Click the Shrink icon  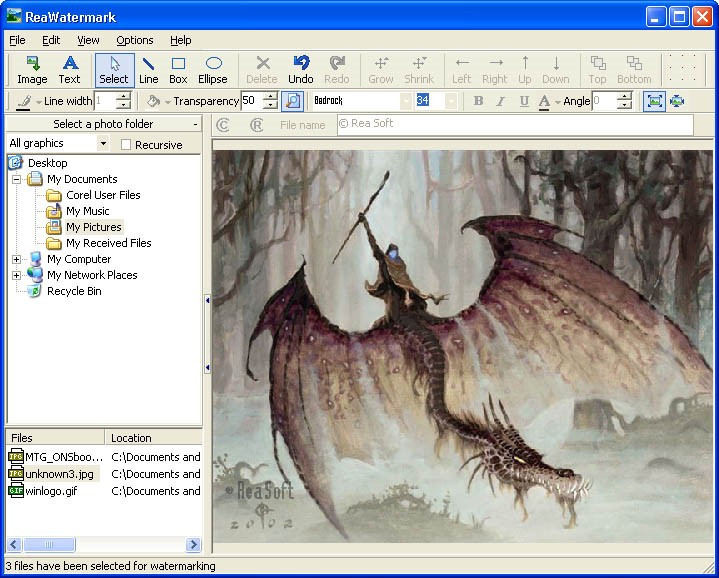tap(419, 70)
